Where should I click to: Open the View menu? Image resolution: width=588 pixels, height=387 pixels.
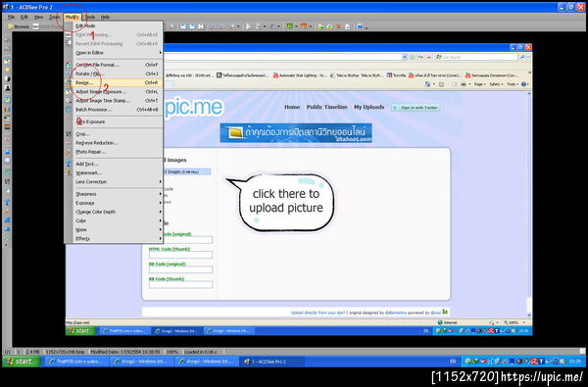[x=38, y=17]
